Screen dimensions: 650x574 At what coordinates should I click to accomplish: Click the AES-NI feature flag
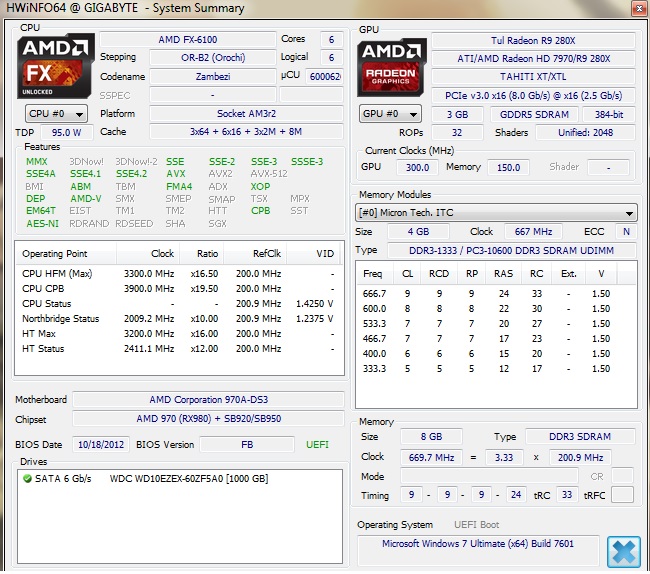(x=42, y=224)
